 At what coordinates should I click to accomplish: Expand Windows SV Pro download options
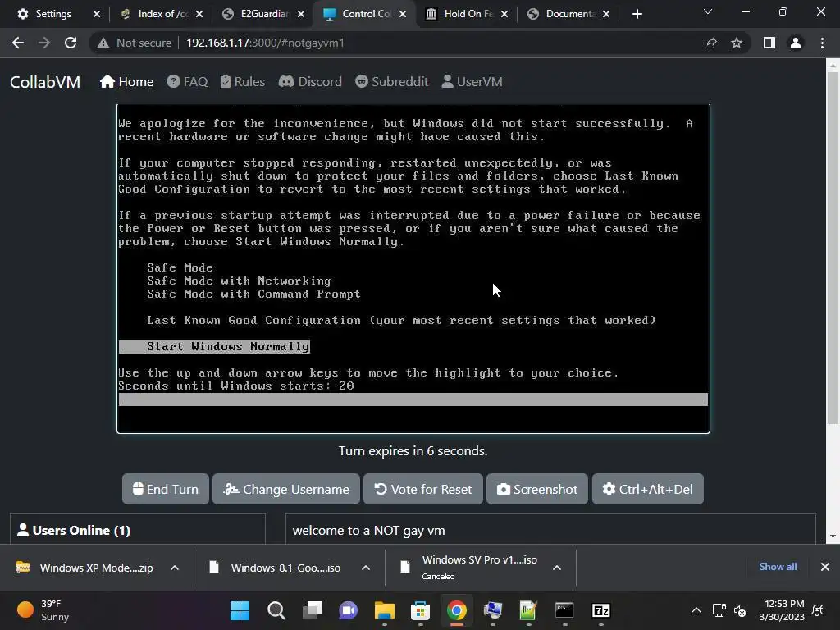(x=557, y=568)
